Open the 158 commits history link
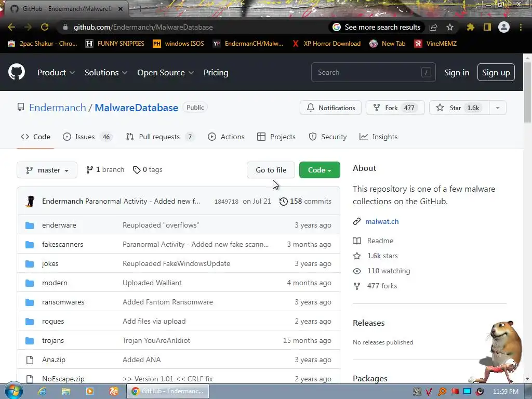This screenshot has height=399, width=532. click(x=305, y=202)
